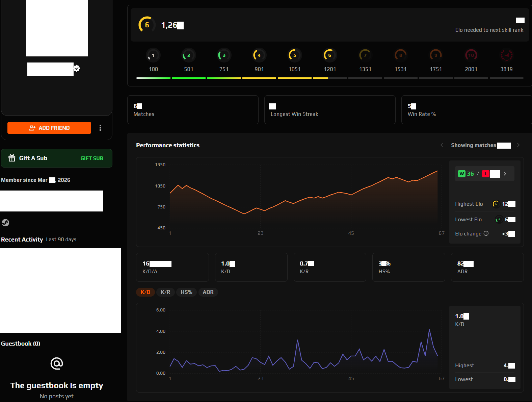532x402 pixels.
Task: Switch chart to the ADR tab
Action: click(208, 292)
